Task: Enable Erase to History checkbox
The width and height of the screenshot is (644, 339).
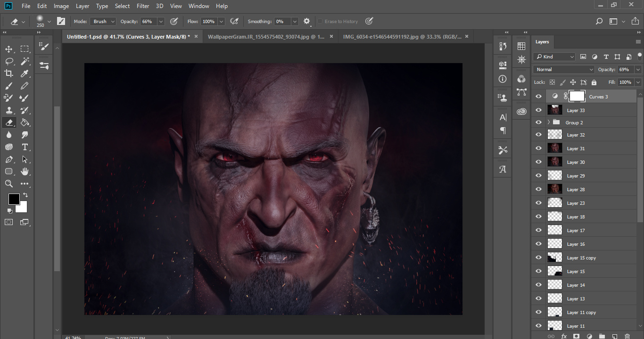Action: pyautogui.click(x=320, y=21)
